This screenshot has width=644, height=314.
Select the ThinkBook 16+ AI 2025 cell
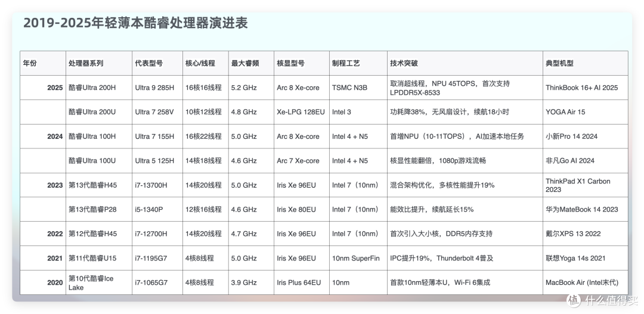tap(586, 88)
